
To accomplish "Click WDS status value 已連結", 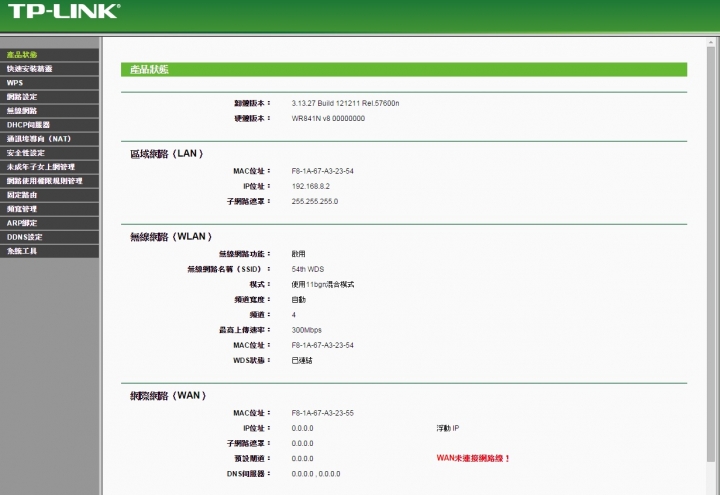I will pyautogui.click(x=302, y=360).
